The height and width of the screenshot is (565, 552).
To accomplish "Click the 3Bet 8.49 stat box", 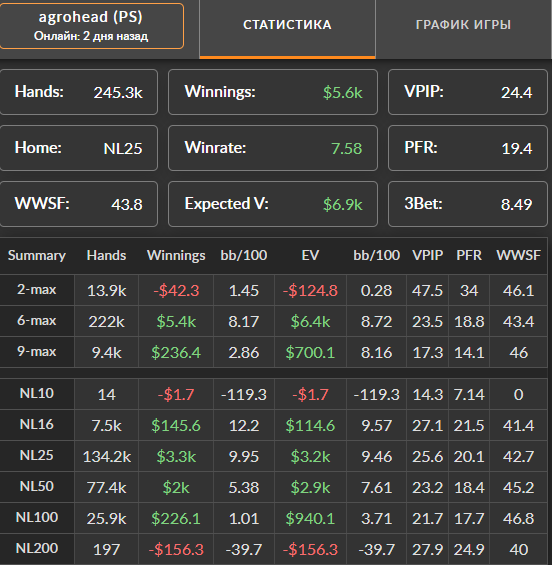I will 468,204.
